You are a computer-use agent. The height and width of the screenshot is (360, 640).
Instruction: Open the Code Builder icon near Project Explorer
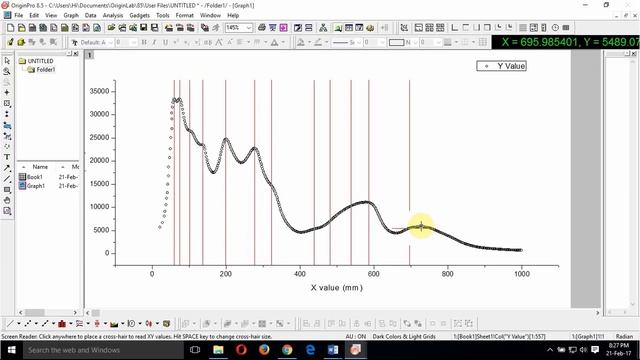[x=370, y=28]
